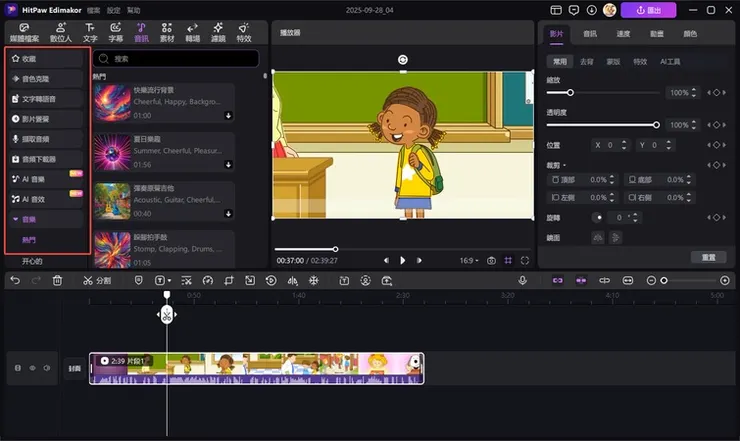Click the 透明度 opacity slider handle

(x=656, y=125)
